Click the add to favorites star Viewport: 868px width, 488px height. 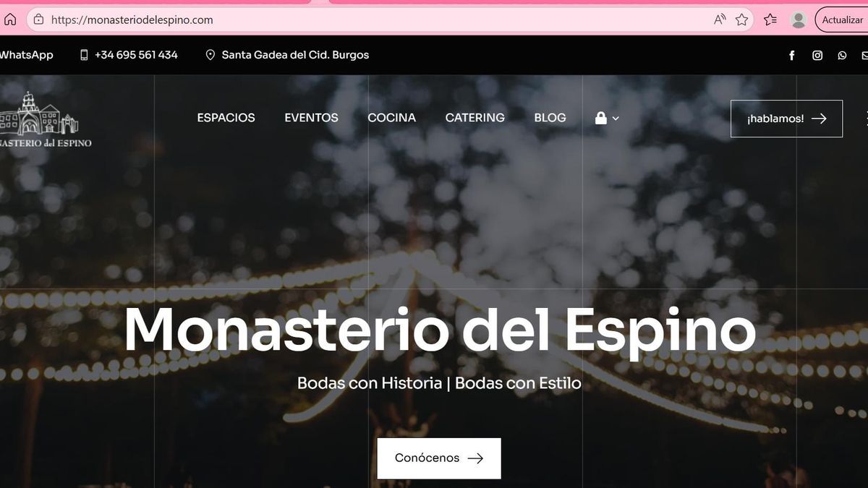pyautogui.click(x=742, y=20)
